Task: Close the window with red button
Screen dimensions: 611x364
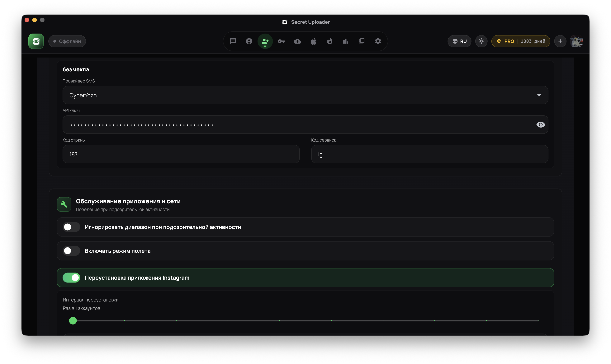Action: pyautogui.click(x=27, y=20)
